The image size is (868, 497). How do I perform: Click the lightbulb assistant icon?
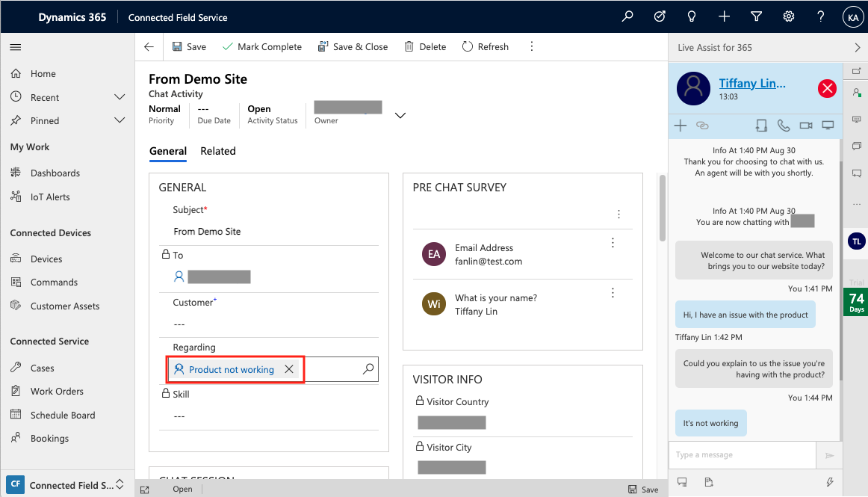692,16
